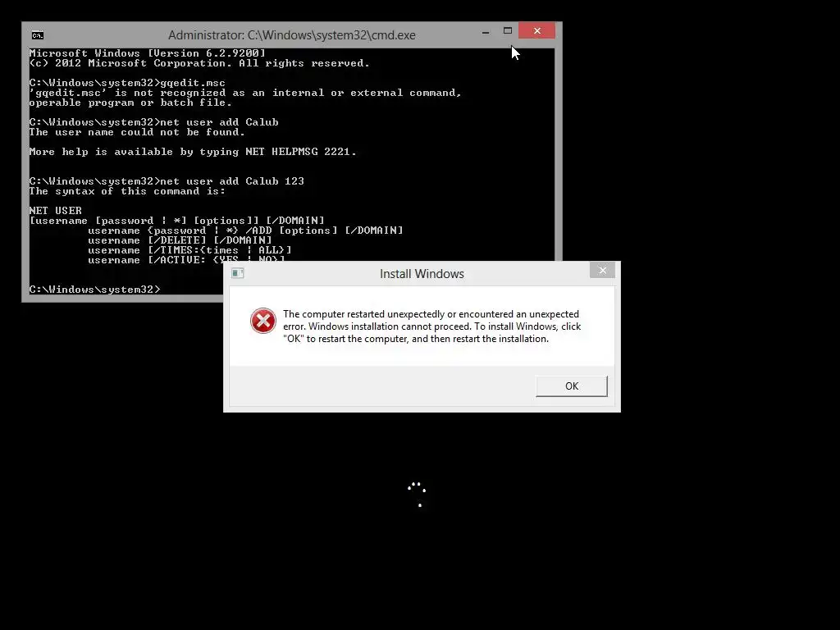Click the 'gqedit.msc' command line

pyautogui.click(x=127, y=83)
